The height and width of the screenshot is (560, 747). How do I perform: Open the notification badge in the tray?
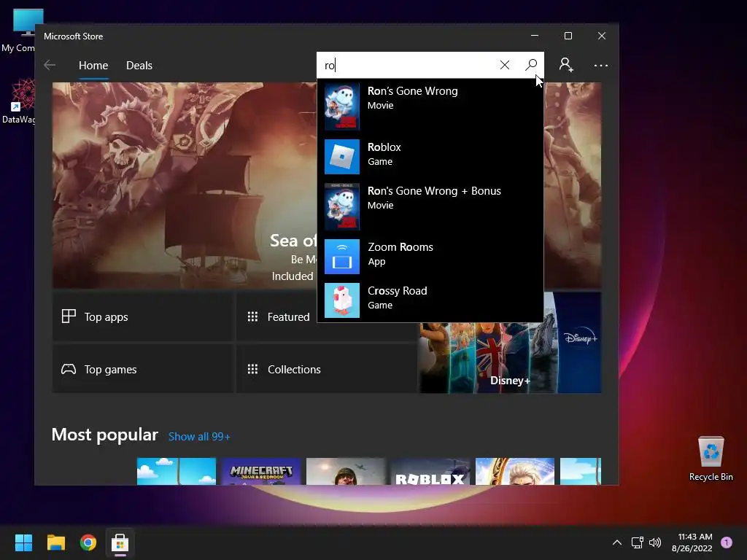[x=727, y=542]
